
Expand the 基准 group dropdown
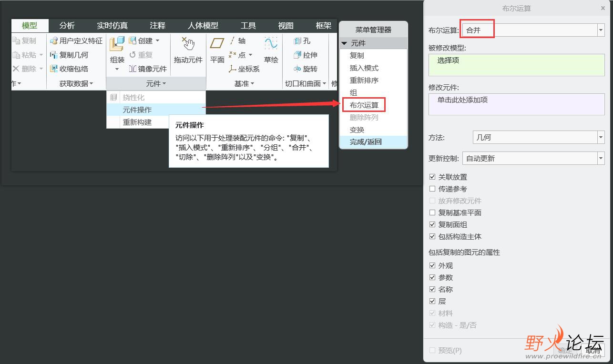click(x=244, y=83)
